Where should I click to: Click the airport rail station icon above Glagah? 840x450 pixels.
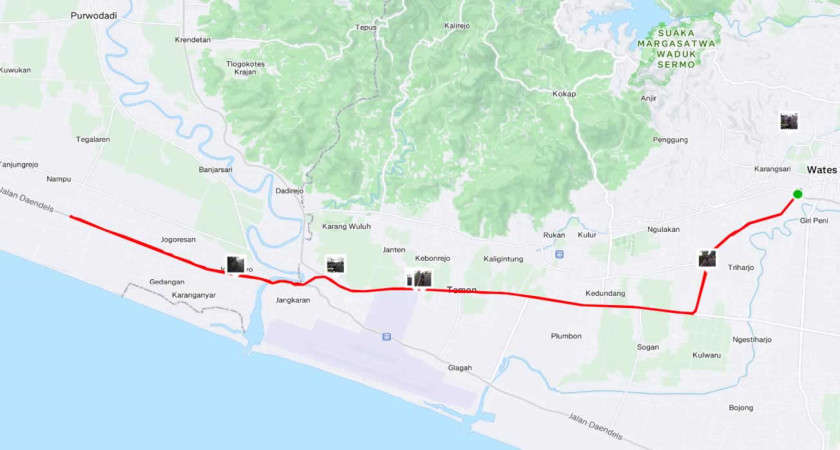point(386,336)
